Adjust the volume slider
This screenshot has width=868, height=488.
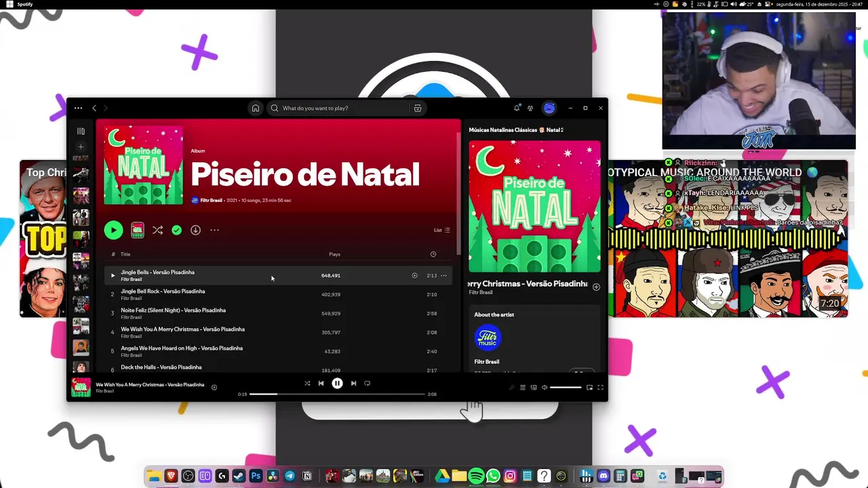click(x=566, y=388)
